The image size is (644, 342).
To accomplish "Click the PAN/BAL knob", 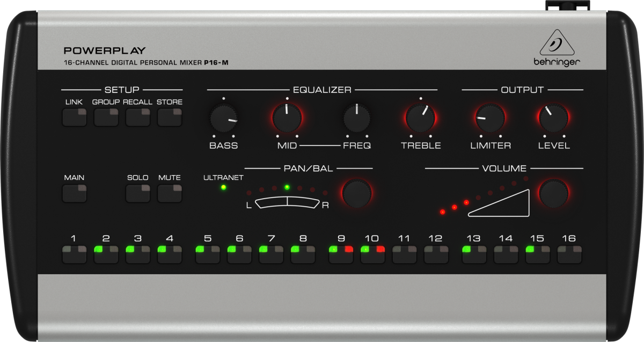I will [357, 193].
